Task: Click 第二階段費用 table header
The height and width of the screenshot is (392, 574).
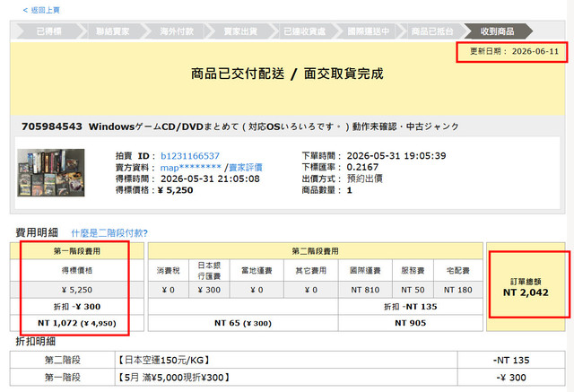Action: point(315,251)
